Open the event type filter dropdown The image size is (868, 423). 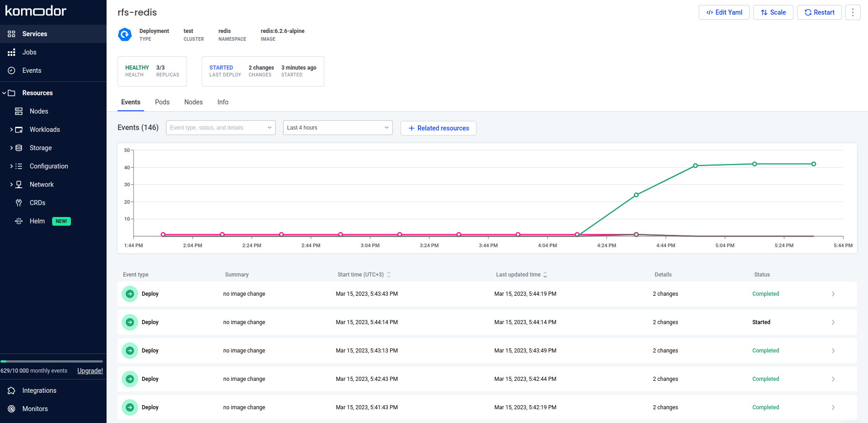[x=220, y=128]
